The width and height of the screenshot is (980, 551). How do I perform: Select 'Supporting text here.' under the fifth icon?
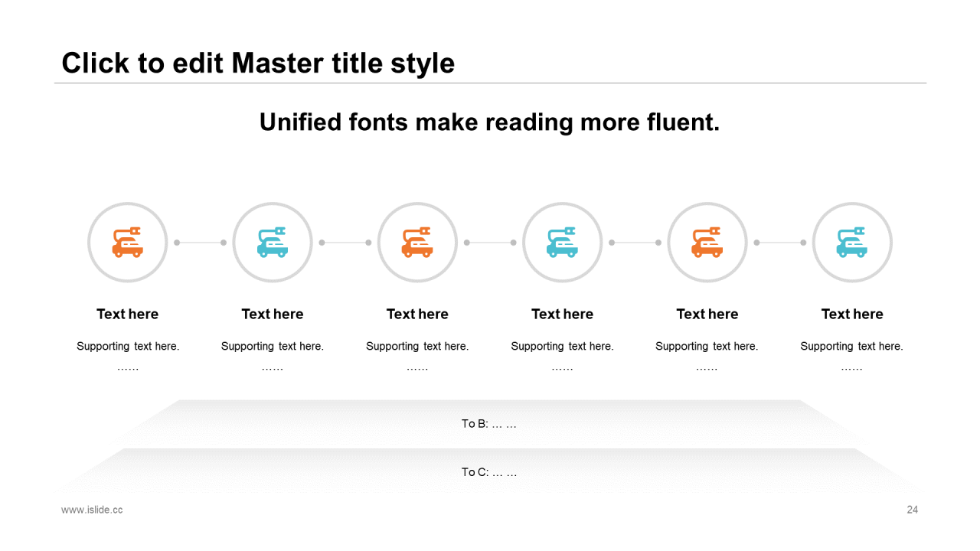click(707, 347)
